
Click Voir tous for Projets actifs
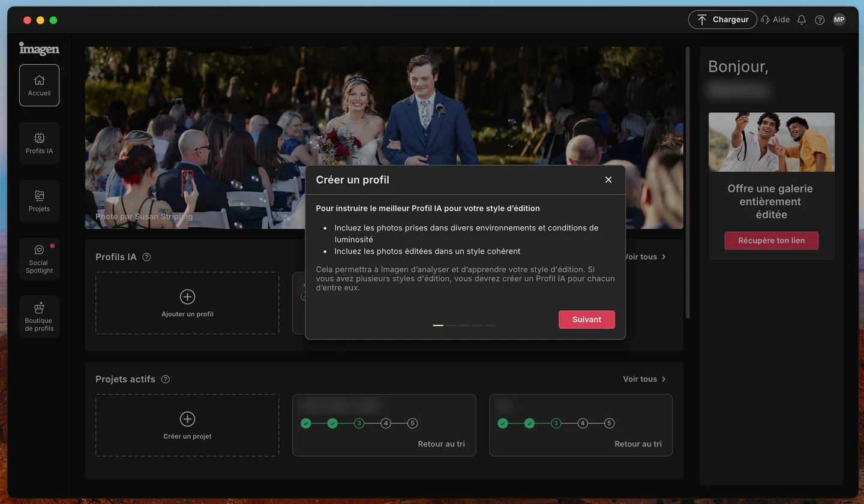pyautogui.click(x=644, y=379)
